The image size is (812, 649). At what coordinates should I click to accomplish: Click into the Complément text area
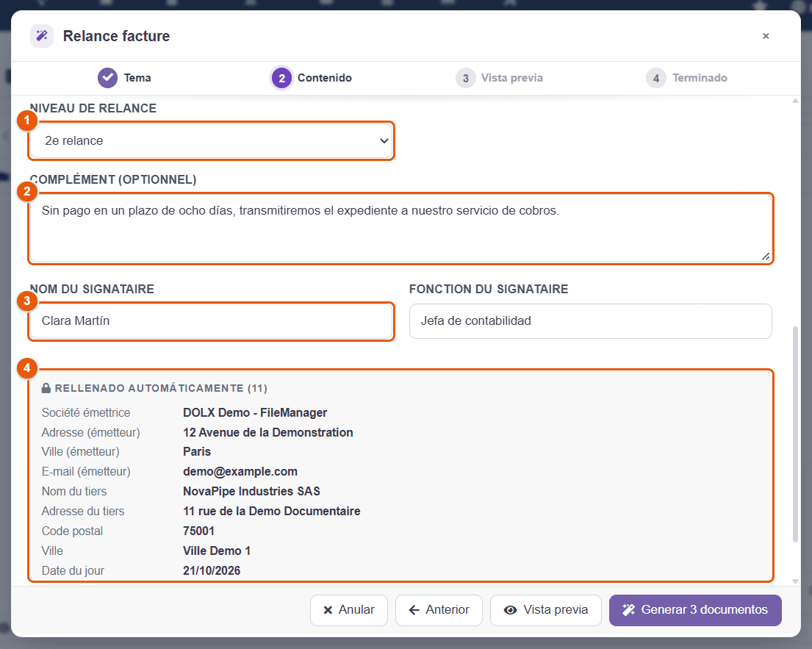(x=400, y=229)
